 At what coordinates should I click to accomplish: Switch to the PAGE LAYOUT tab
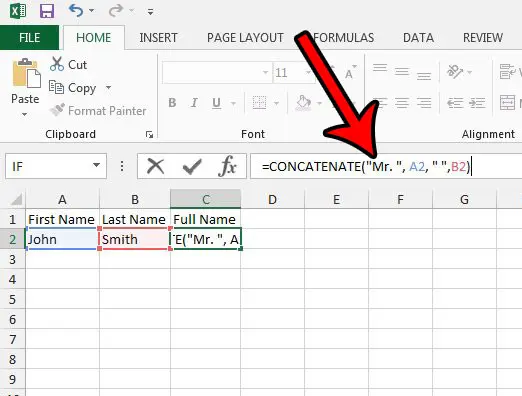(245, 38)
